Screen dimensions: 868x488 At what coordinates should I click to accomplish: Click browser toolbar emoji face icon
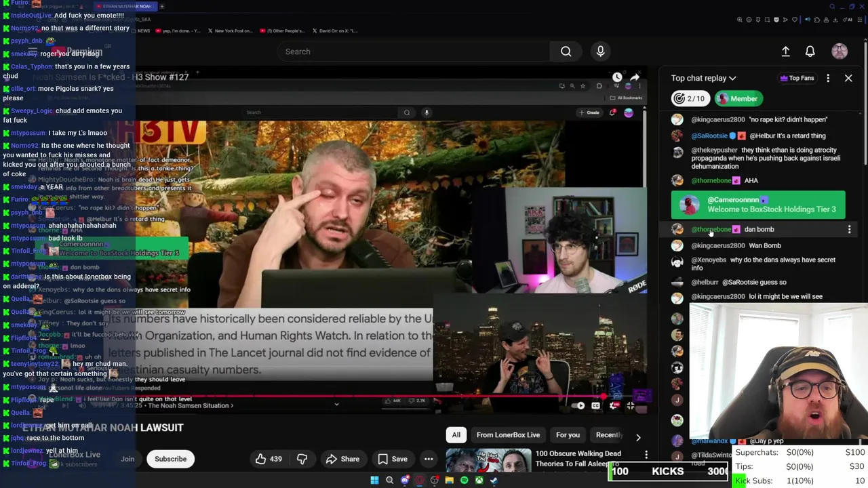749,20
